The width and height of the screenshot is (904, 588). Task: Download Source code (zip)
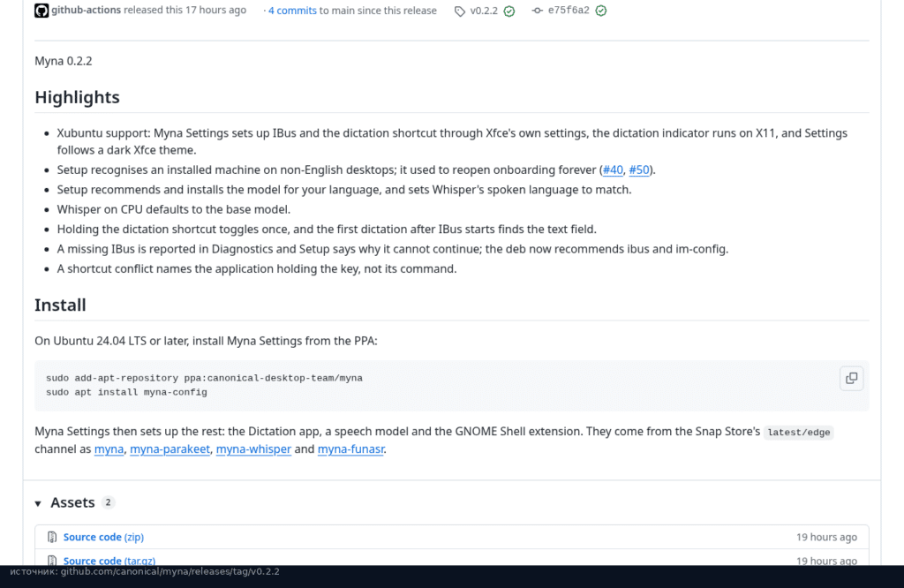(104, 538)
